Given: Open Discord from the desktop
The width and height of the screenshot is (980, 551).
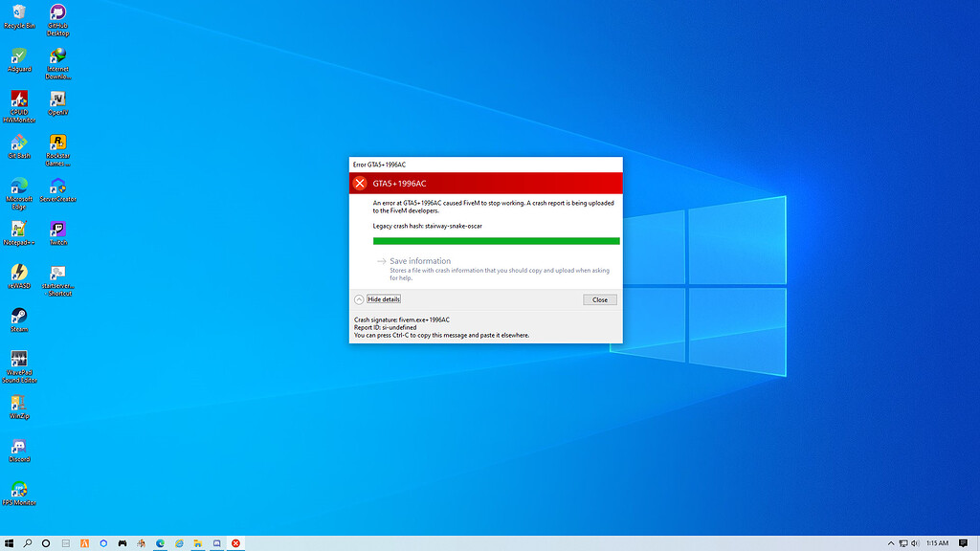Looking at the screenshot, I should point(19,445).
